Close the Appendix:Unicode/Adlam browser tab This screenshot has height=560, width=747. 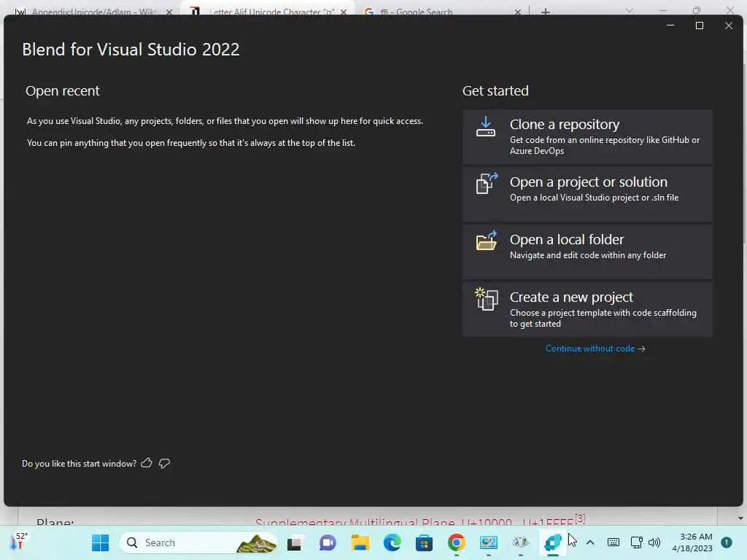169,12
